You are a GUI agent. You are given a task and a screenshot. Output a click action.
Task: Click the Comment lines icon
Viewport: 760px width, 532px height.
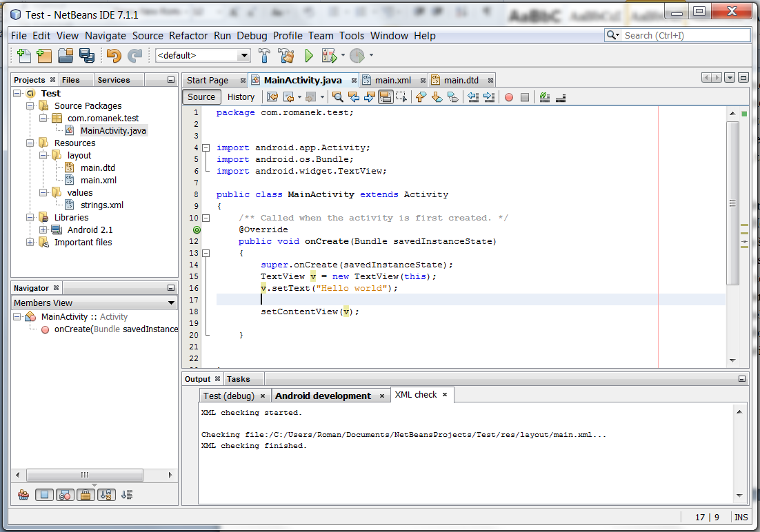[x=545, y=97]
